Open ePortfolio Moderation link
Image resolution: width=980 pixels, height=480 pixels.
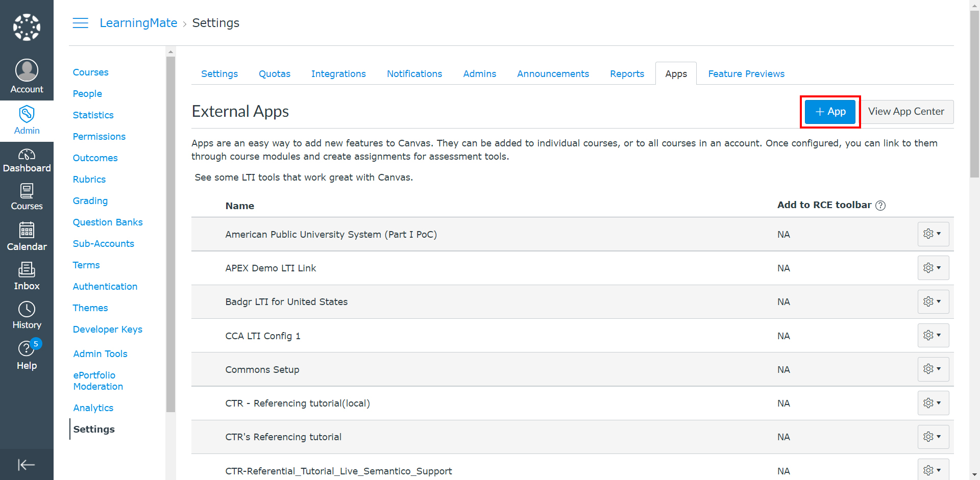[x=98, y=381]
